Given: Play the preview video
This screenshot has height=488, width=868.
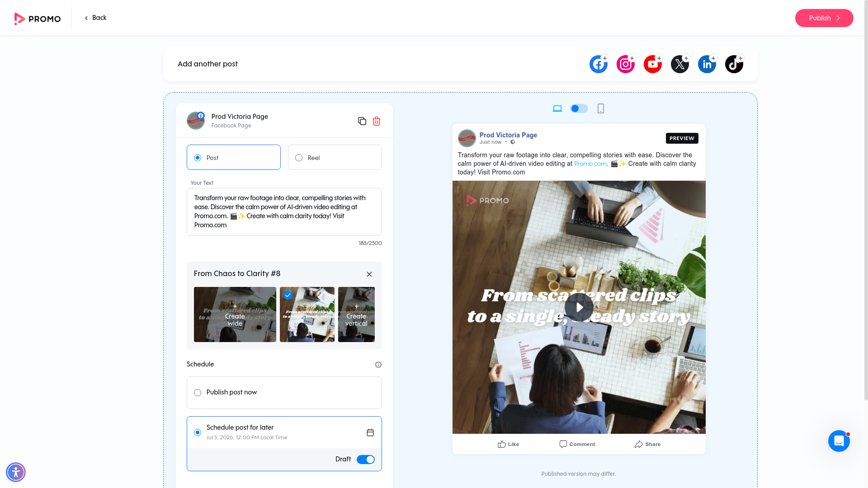Looking at the screenshot, I should pos(579,307).
